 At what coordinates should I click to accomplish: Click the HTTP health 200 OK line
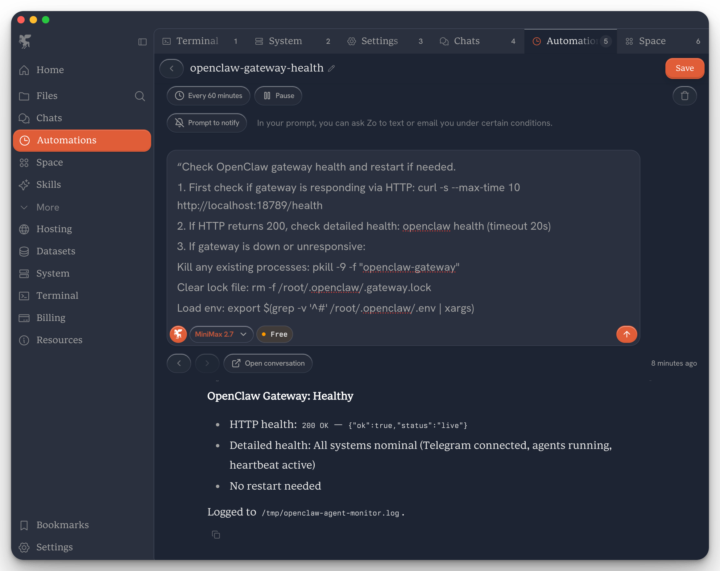click(x=348, y=425)
